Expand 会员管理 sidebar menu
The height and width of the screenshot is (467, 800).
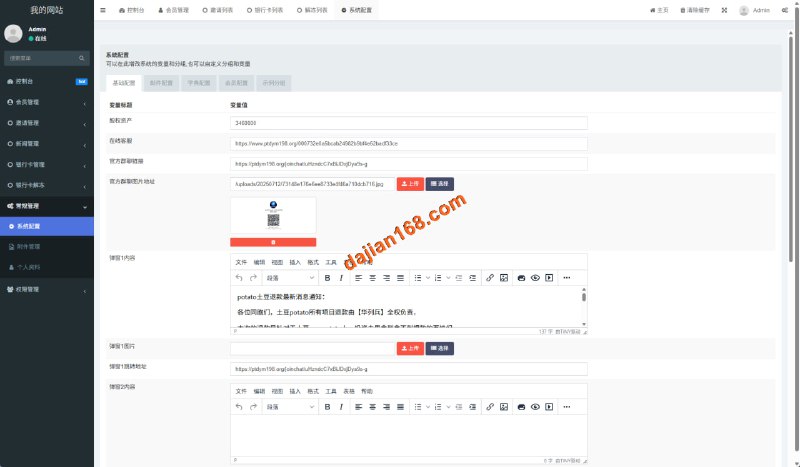coord(46,102)
